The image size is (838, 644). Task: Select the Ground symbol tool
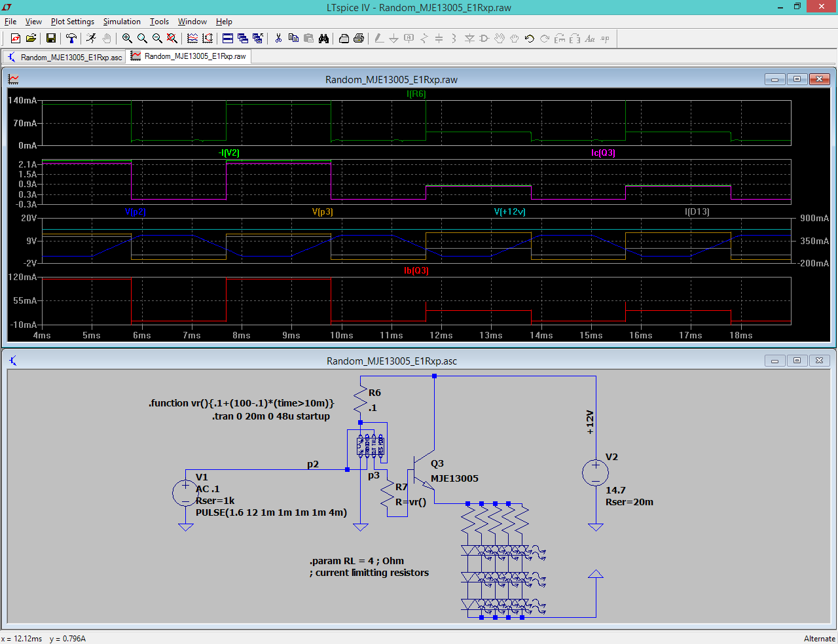(394, 39)
